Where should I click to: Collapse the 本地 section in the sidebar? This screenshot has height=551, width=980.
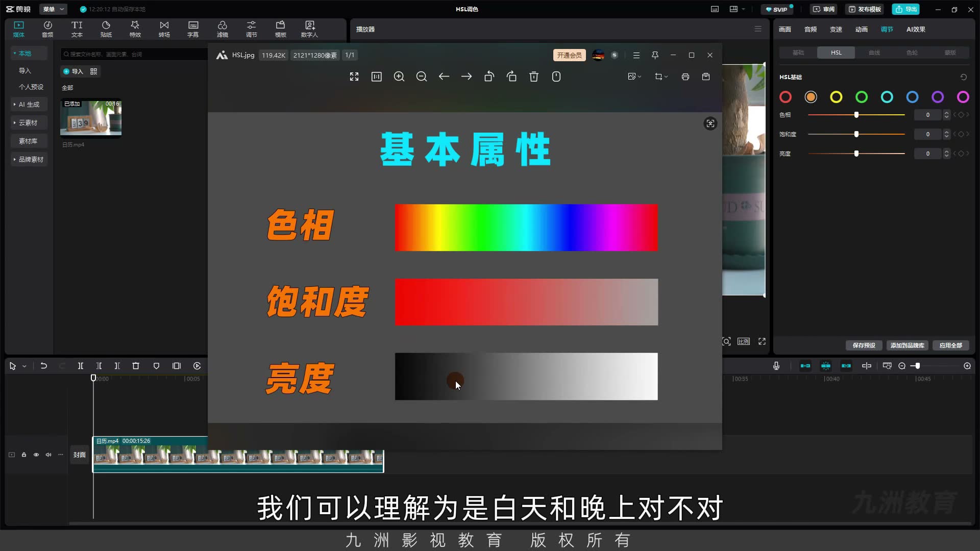[29, 53]
